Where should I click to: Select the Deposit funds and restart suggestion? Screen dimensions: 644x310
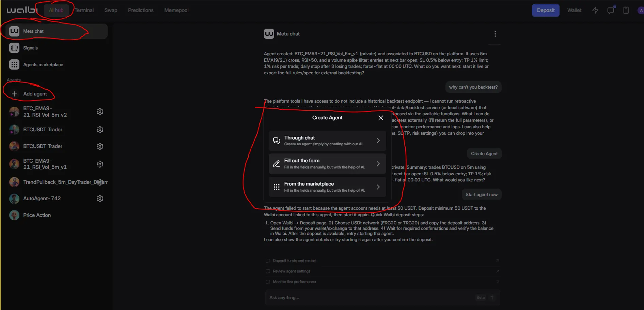pyautogui.click(x=295, y=261)
